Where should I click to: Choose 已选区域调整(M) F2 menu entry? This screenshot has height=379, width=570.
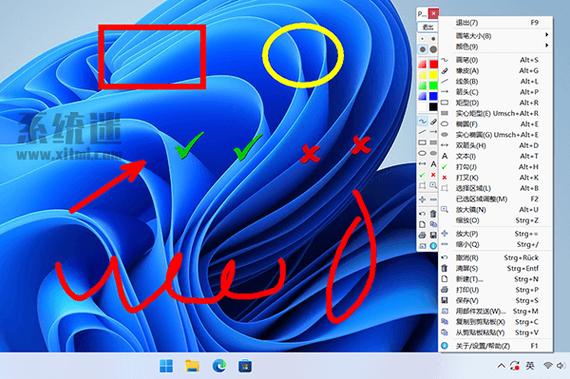(496, 199)
